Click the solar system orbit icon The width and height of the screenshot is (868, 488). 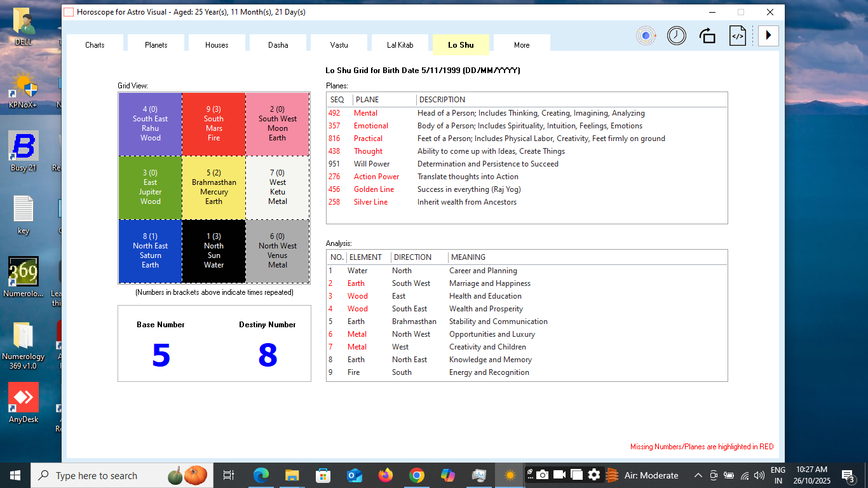[646, 36]
